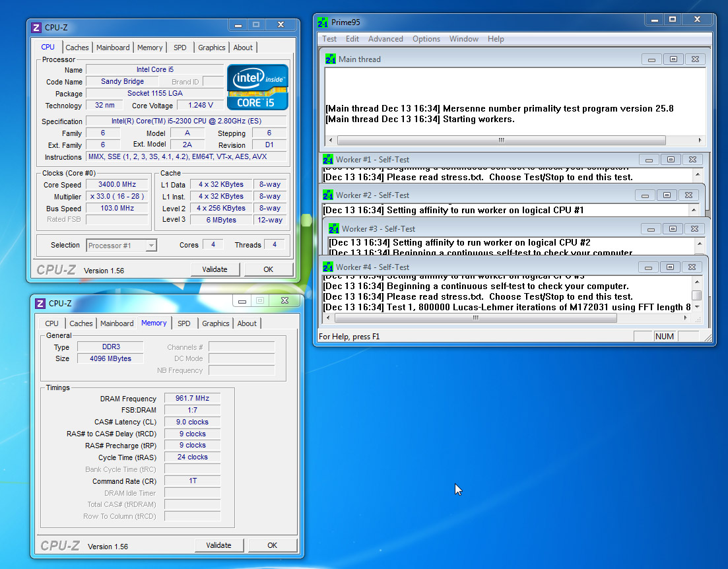Click the memory Size value 4096 MBytes
Screen dimensions: 728x569
click(x=110, y=358)
